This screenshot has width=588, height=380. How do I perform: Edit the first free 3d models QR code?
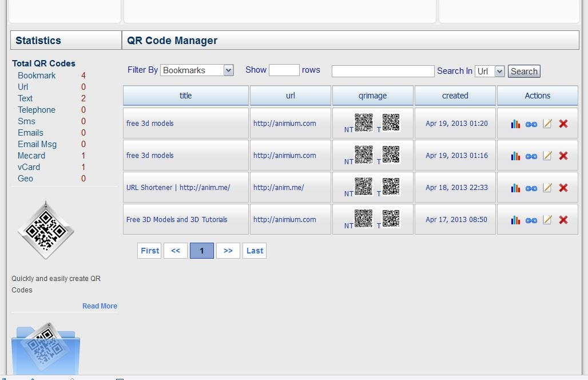pyautogui.click(x=547, y=124)
